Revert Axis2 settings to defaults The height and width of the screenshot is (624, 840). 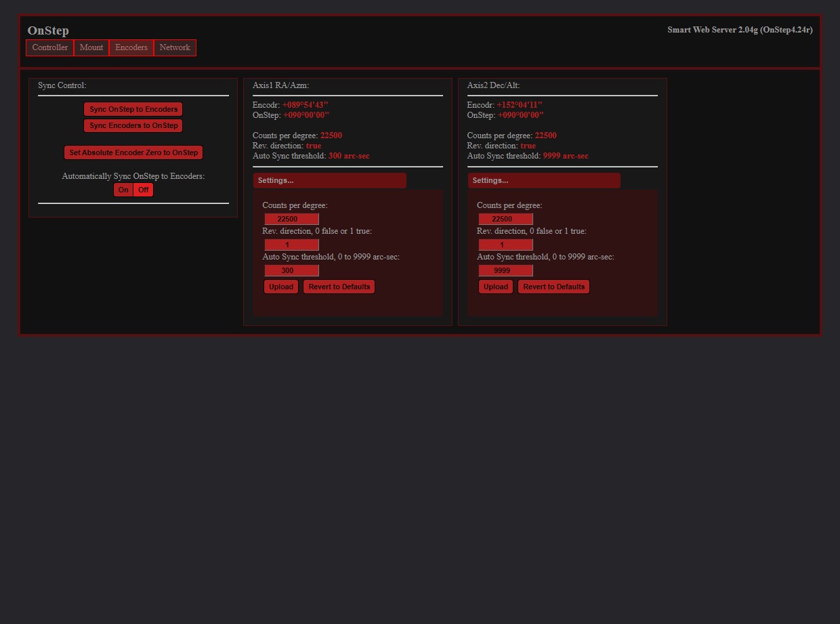click(x=554, y=287)
